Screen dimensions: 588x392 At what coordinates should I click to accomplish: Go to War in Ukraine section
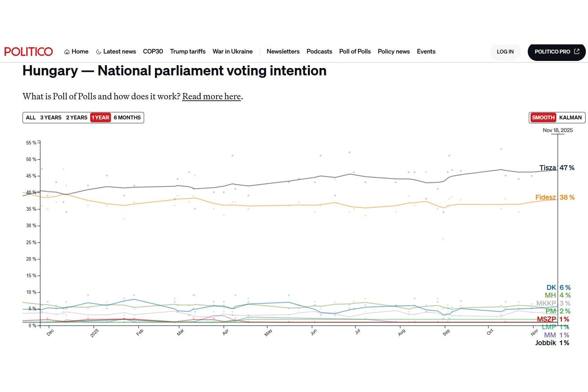[233, 51]
